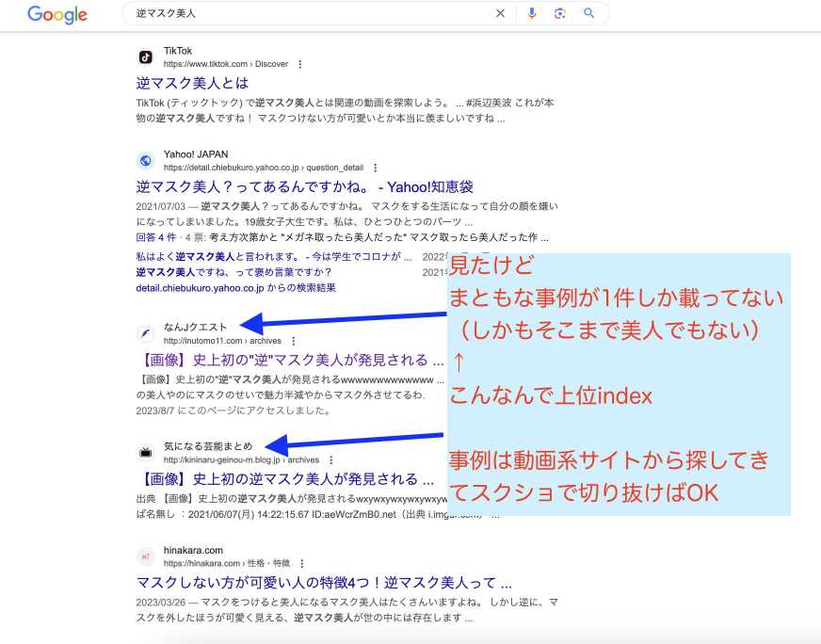Click the inutomo11.com › archives URL
This screenshot has height=644, width=821.
(222, 341)
